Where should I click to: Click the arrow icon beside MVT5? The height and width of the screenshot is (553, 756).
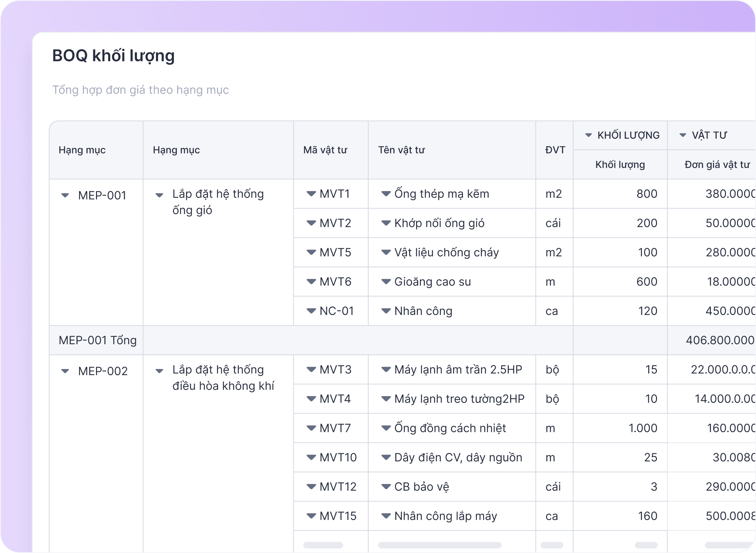point(311,253)
